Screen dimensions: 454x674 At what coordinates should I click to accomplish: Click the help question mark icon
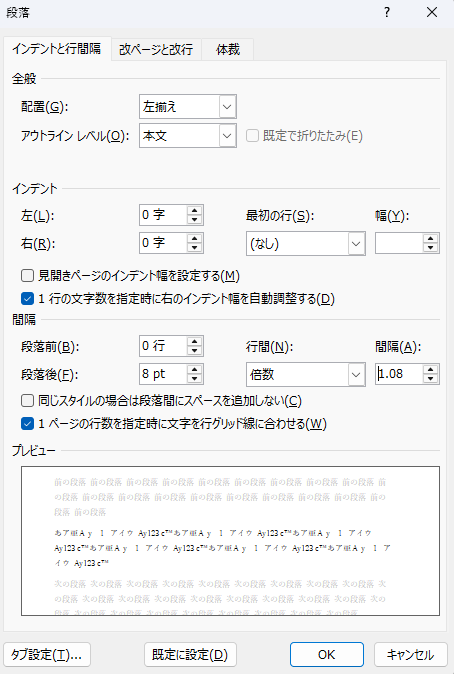tap(387, 12)
